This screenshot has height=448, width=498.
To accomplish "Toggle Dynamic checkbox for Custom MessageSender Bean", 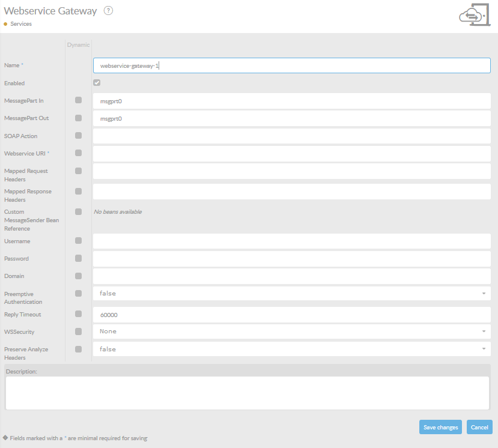I will click(x=79, y=212).
